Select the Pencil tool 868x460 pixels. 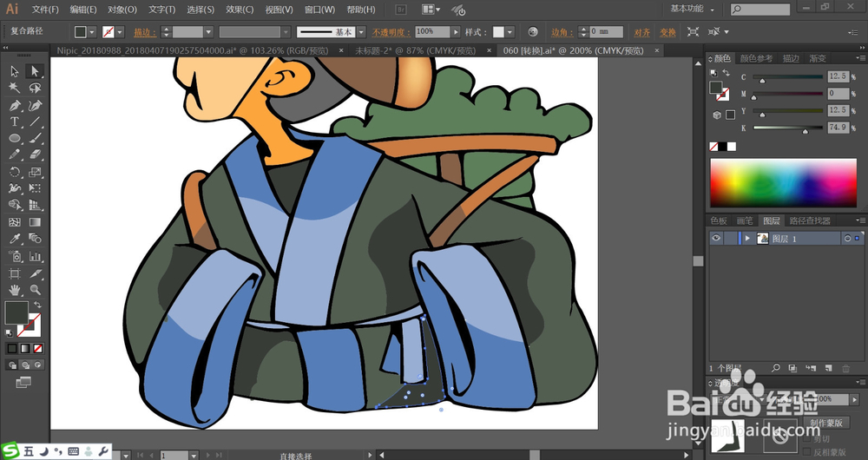pos(15,155)
